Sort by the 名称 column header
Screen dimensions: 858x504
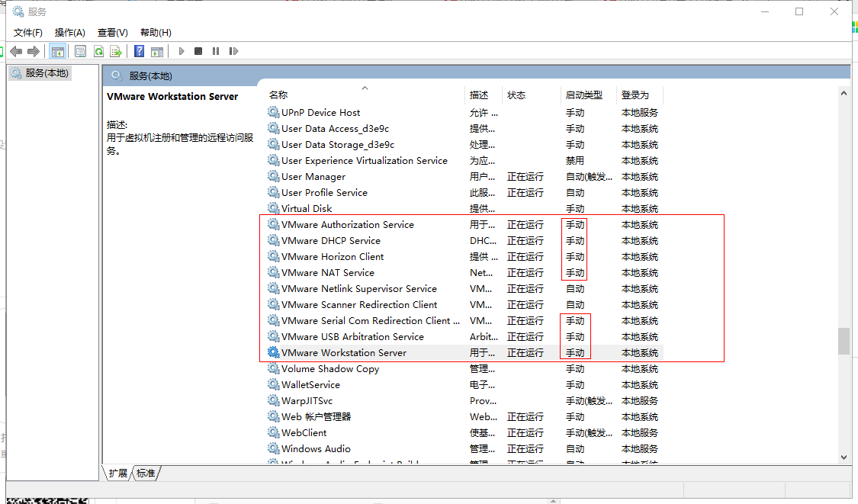(365, 95)
